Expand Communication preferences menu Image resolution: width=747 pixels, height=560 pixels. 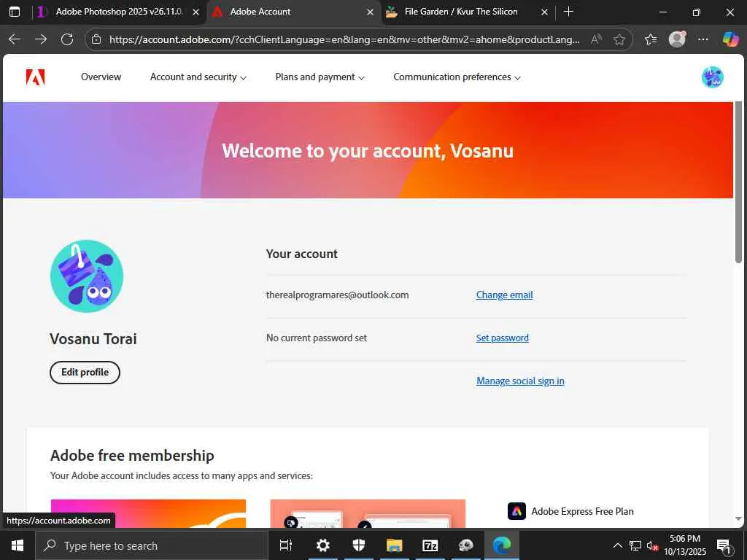457,77
